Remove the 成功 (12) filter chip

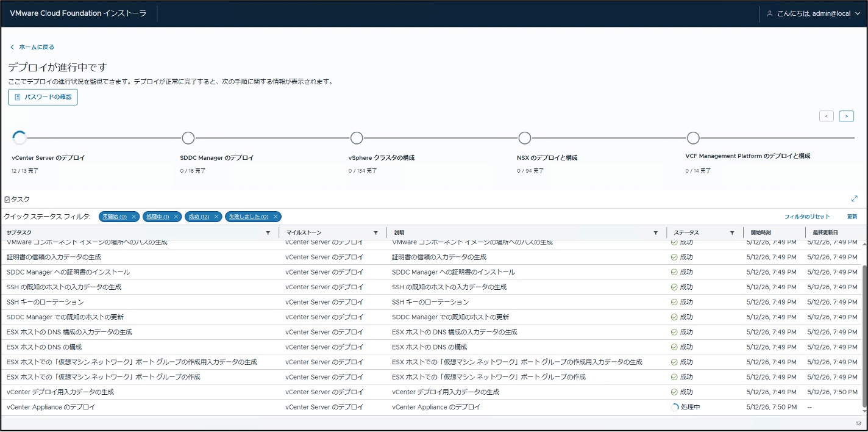(x=216, y=217)
